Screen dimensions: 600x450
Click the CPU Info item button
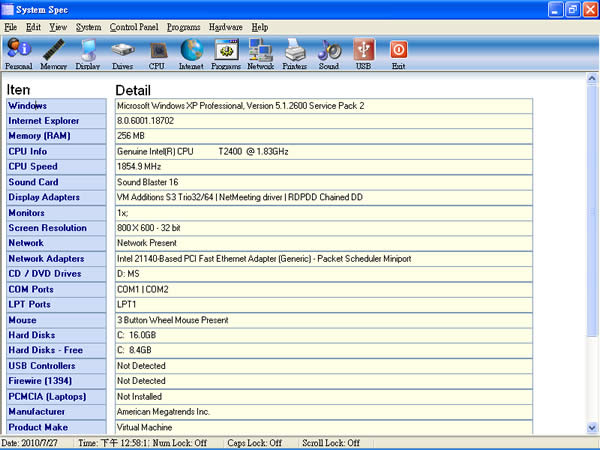click(x=56, y=152)
